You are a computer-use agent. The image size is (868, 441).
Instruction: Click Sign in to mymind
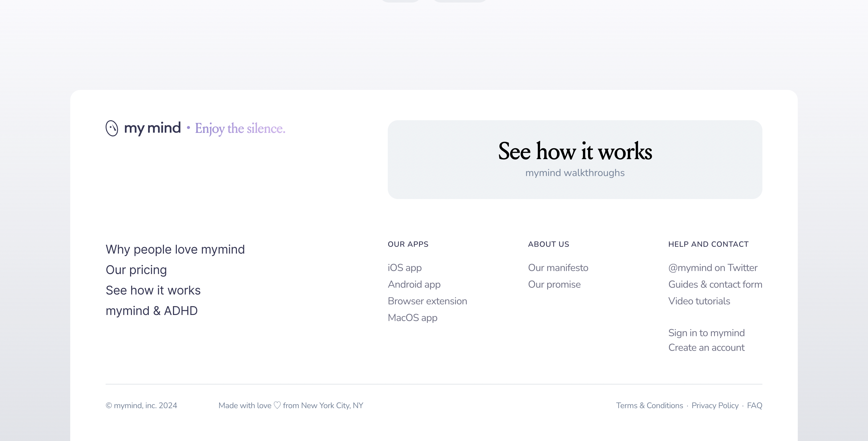pyautogui.click(x=706, y=333)
